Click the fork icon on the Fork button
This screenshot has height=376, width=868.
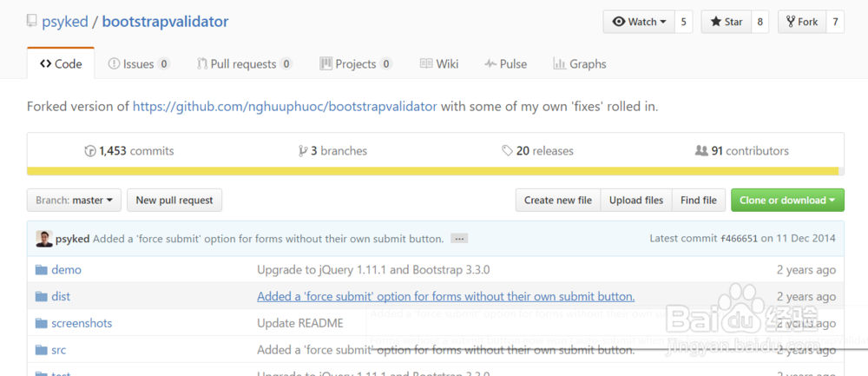pyautogui.click(x=791, y=23)
